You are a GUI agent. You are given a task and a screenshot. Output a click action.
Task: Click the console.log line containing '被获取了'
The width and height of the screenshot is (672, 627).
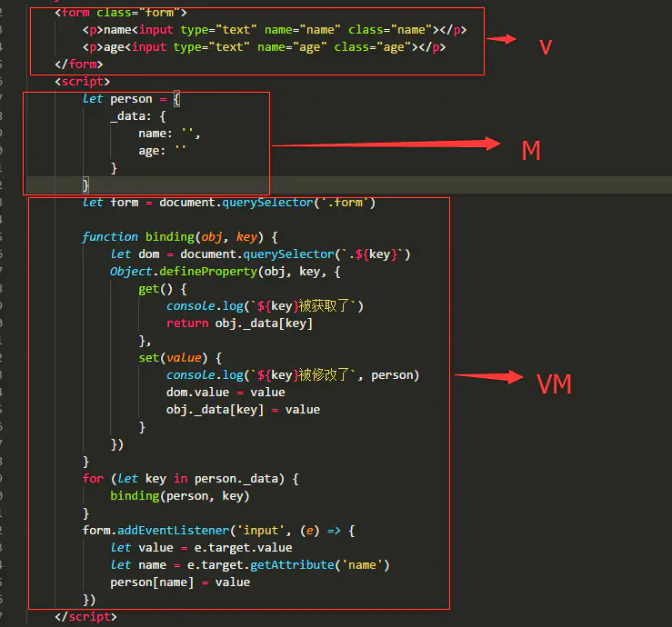pos(265,306)
